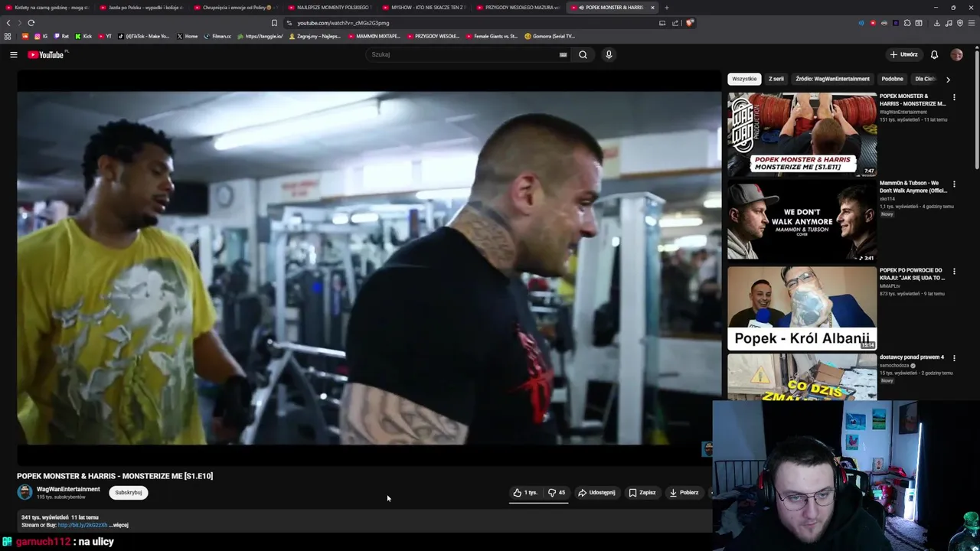Open the YouTube hamburger guide menu

(13, 54)
